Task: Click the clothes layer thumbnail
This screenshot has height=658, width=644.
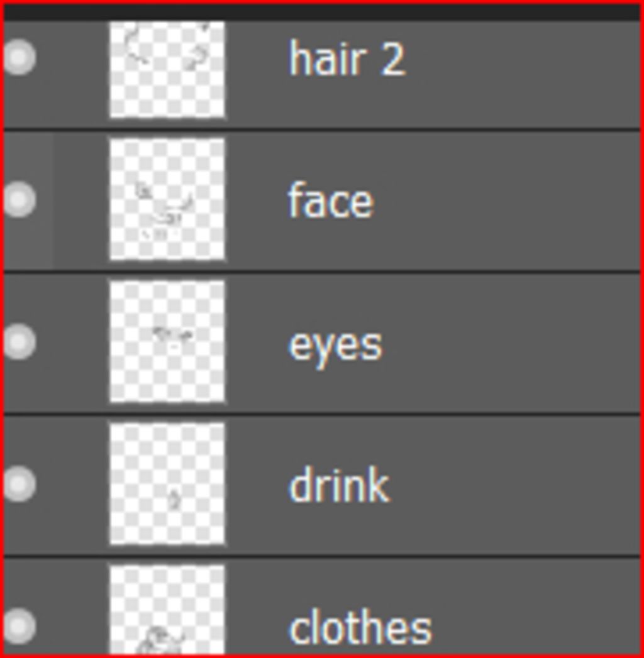Action: 167,610
